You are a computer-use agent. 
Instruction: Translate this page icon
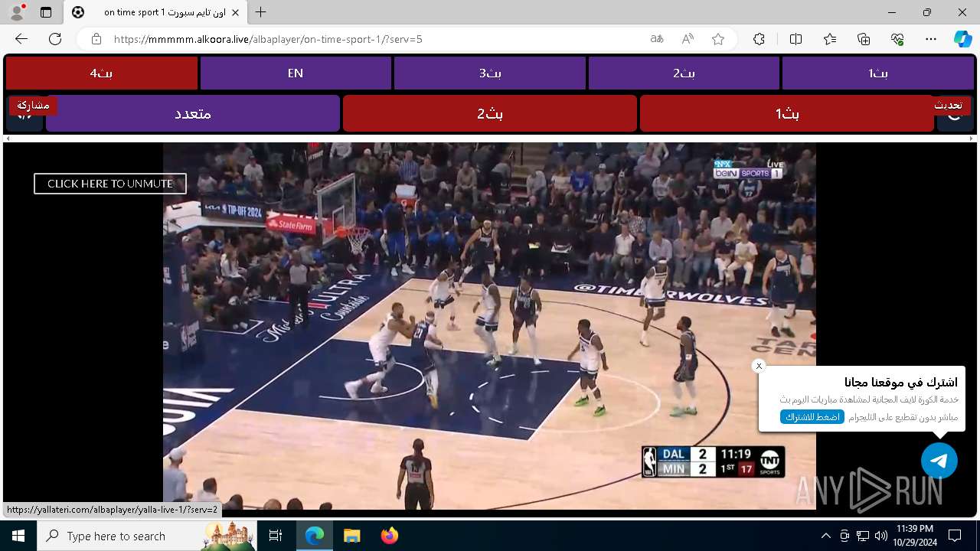click(657, 39)
